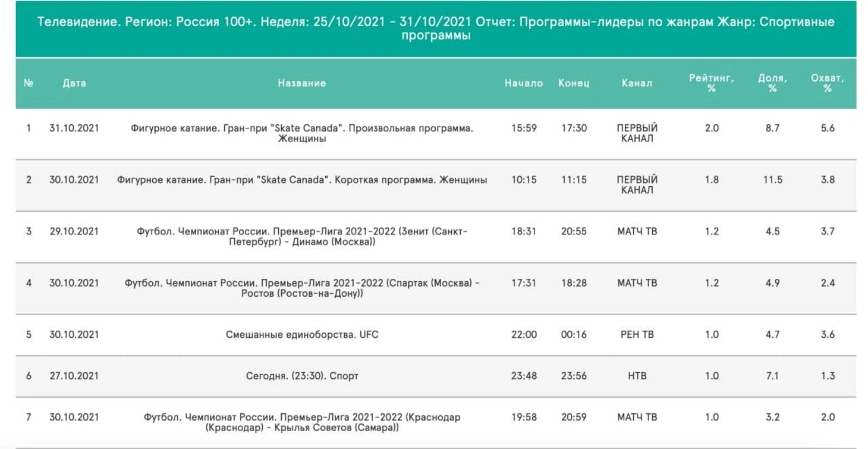
Task: Click the "№" column header
Action: tap(29, 83)
